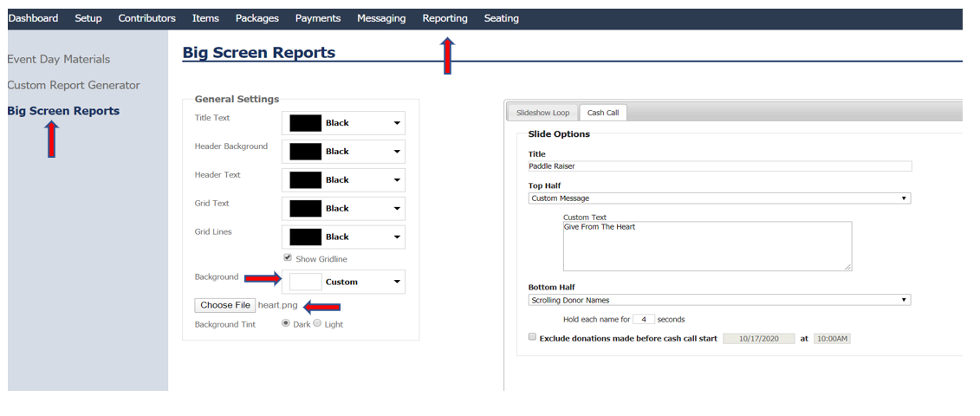Open the Seating menu

coord(501,18)
